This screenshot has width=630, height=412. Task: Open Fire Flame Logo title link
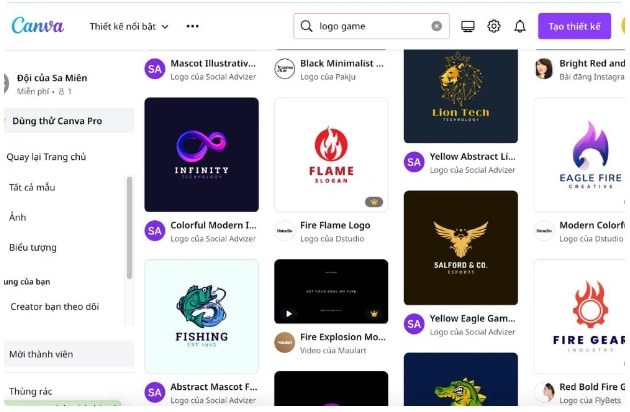335,225
